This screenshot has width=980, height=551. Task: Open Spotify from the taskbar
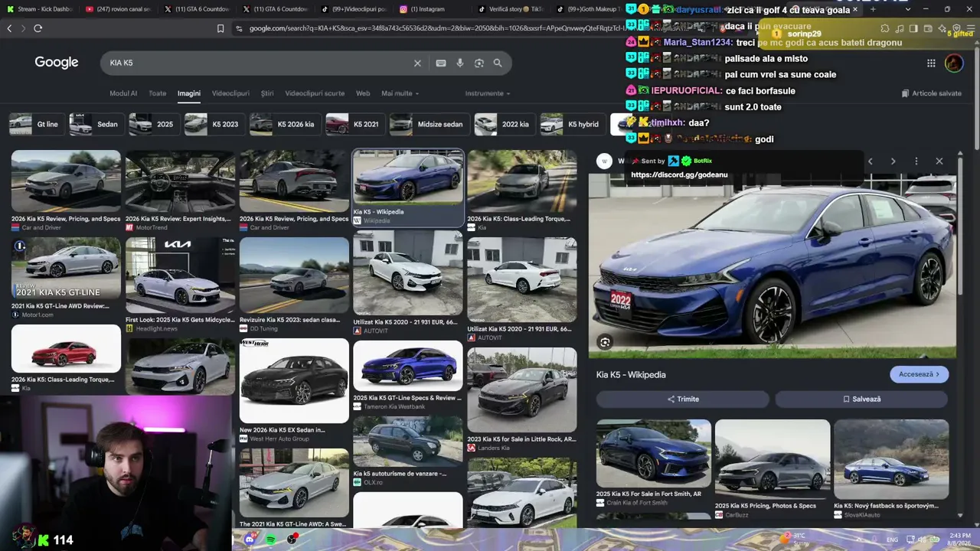tap(272, 540)
